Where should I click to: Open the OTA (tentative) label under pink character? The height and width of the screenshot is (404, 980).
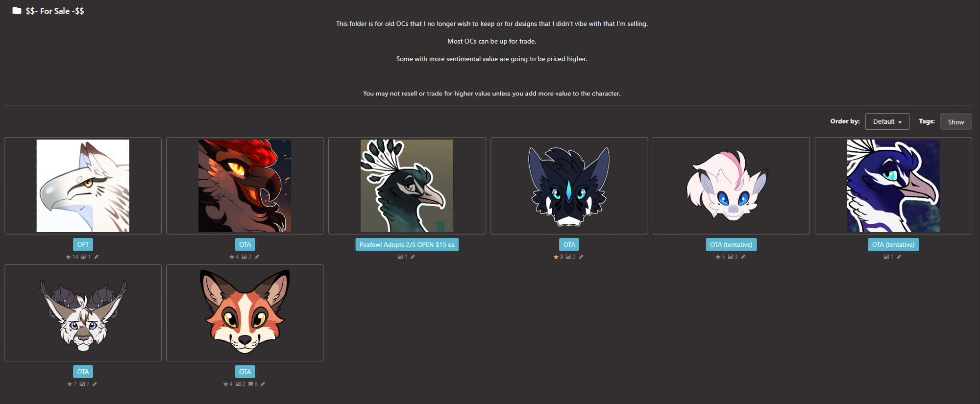pyautogui.click(x=731, y=244)
